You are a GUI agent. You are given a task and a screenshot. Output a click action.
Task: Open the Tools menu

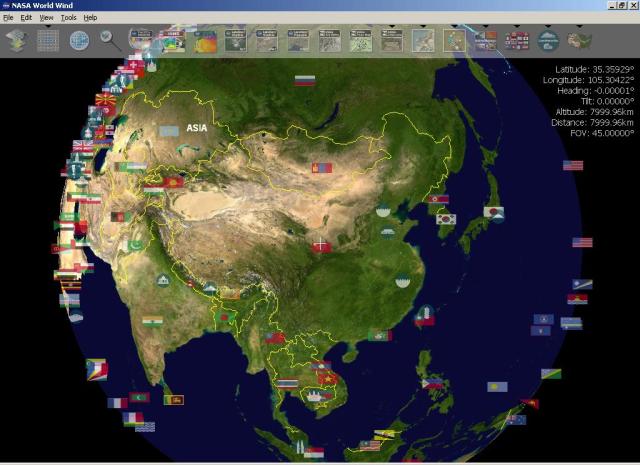click(69, 18)
